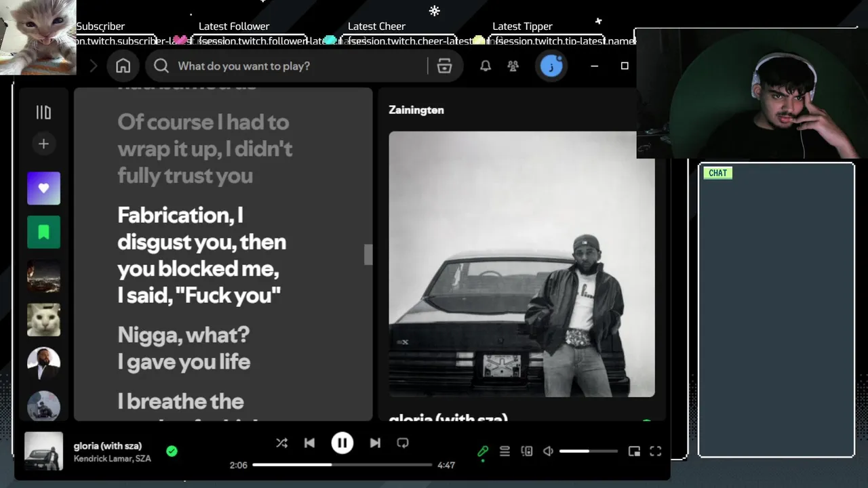Skip to next track
Viewport: 868px width, 488px height.
click(x=375, y=443)
